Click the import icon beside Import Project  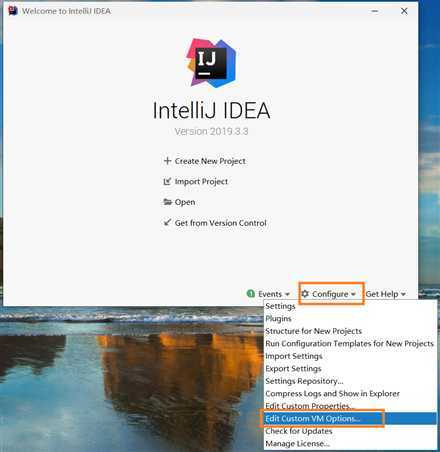pyautogui.click(x=167, y=181)
